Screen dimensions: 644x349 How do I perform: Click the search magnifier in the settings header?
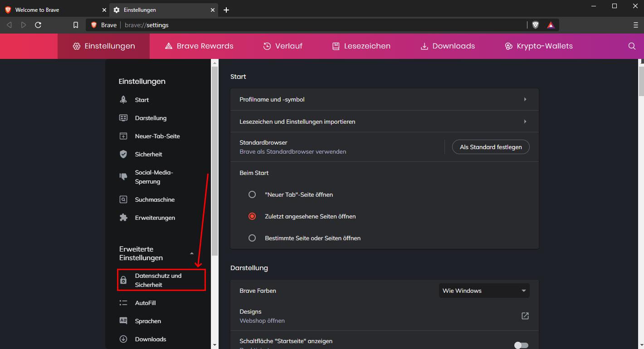(632, 46)
